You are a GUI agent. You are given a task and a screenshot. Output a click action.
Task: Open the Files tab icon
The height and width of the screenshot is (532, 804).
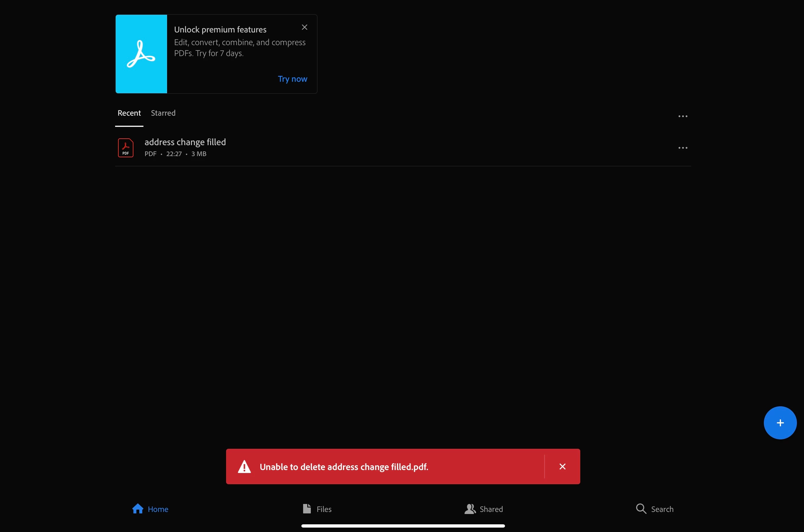click(307, 509)
